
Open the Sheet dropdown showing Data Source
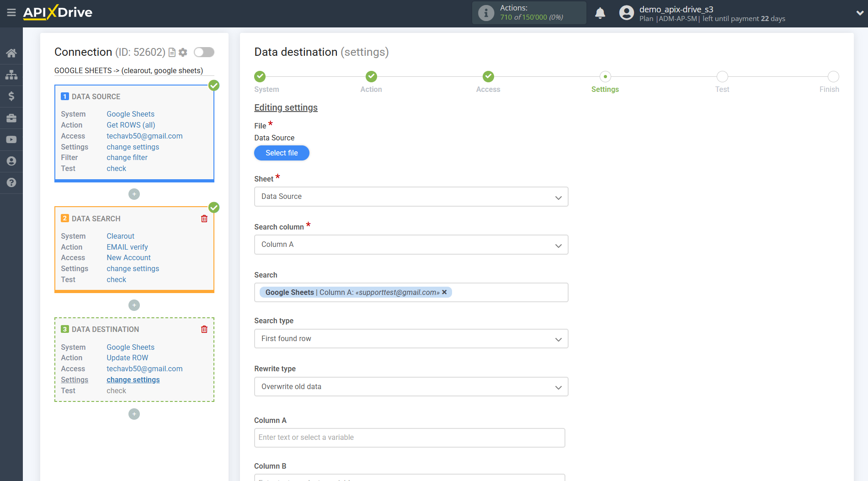click(410, 197)
